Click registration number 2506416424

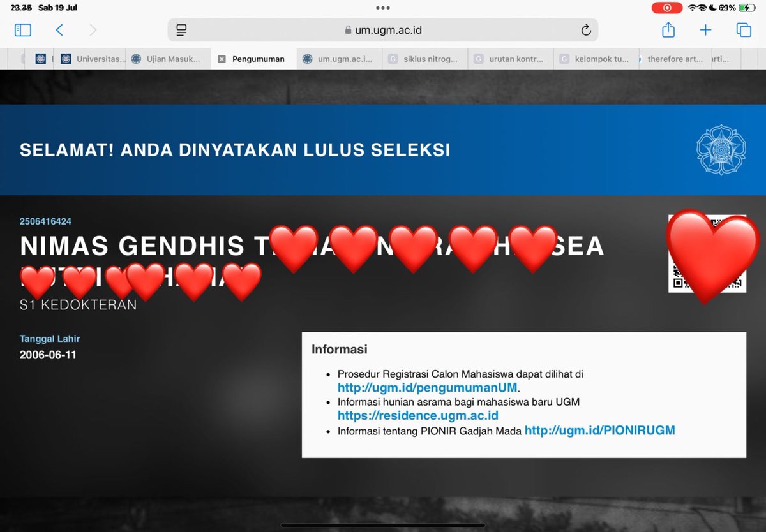45,221
